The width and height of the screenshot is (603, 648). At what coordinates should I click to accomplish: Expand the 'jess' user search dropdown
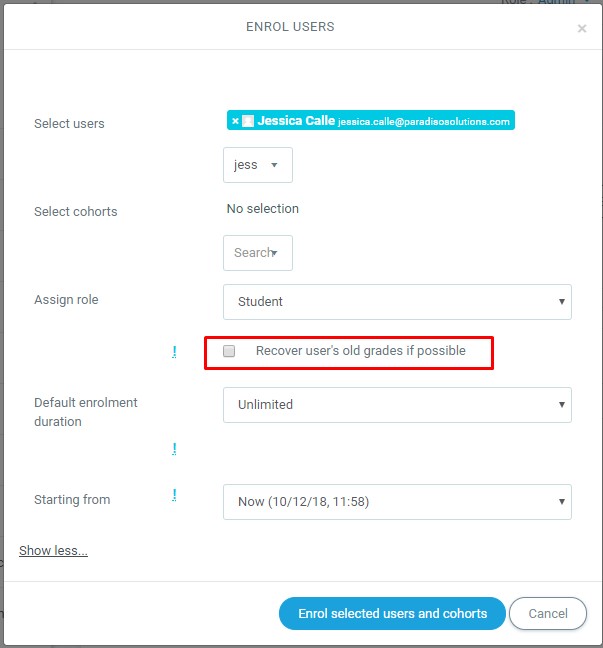258,165
